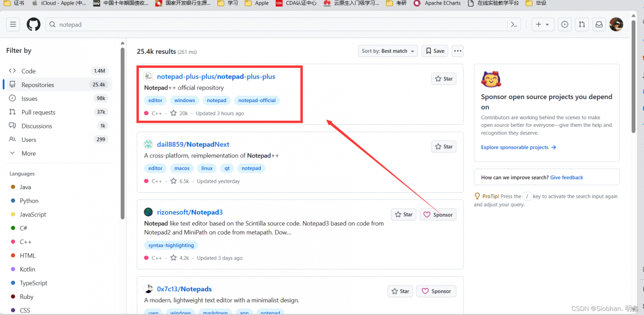The image size is (644, 315).
Task: Click the filter sidebar vertical scrollbar
Action: (x=122, y=133)
